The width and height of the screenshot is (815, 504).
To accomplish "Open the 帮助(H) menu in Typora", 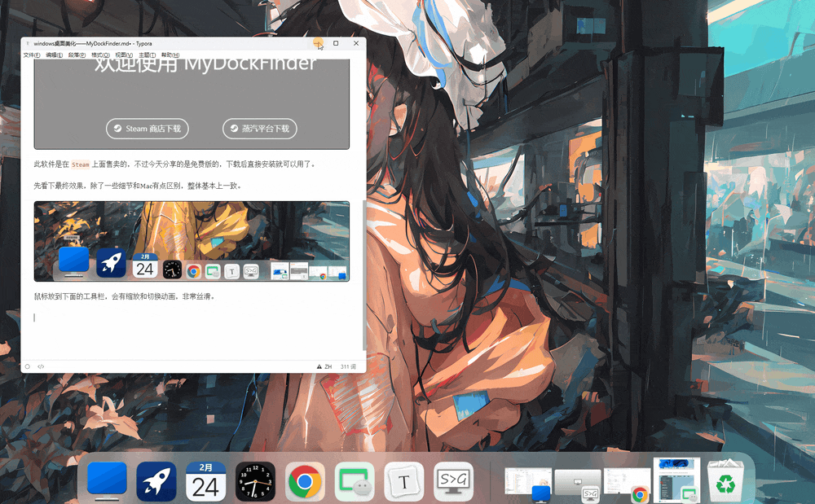I will coord(170,55).
